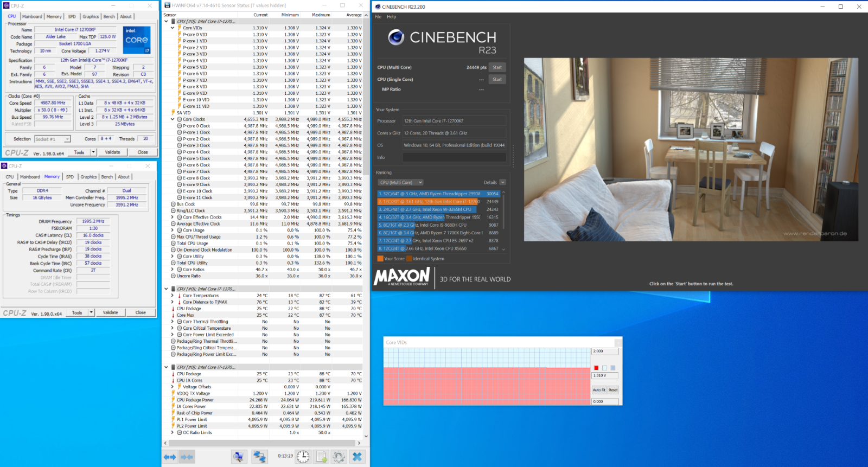The height and width of the screenshot is (467, 868).
Task: Open the Socket #1 selection dropdown in CPU-Z
Action: pos(53,139)
